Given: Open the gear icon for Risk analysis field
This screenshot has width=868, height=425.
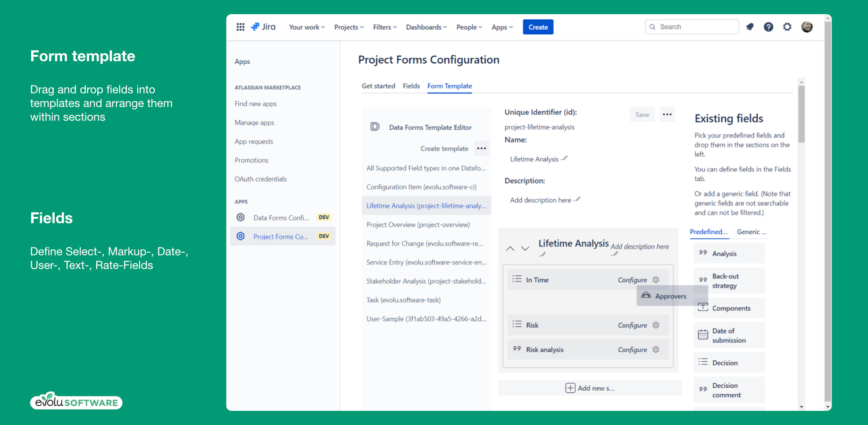Looking at the screenshot, I should click(656, 349).
